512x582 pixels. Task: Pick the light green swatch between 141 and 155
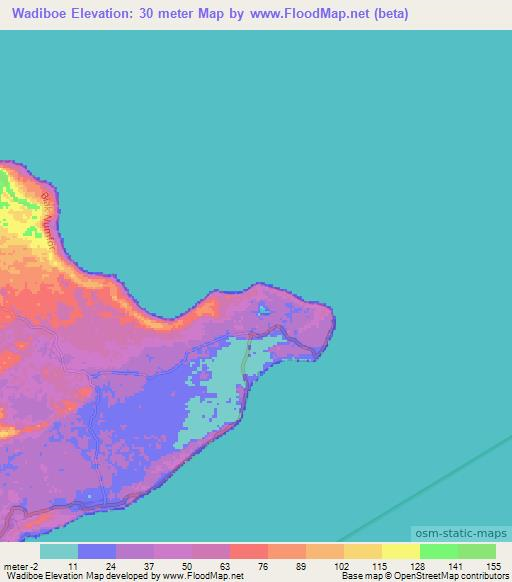[477, 551]
